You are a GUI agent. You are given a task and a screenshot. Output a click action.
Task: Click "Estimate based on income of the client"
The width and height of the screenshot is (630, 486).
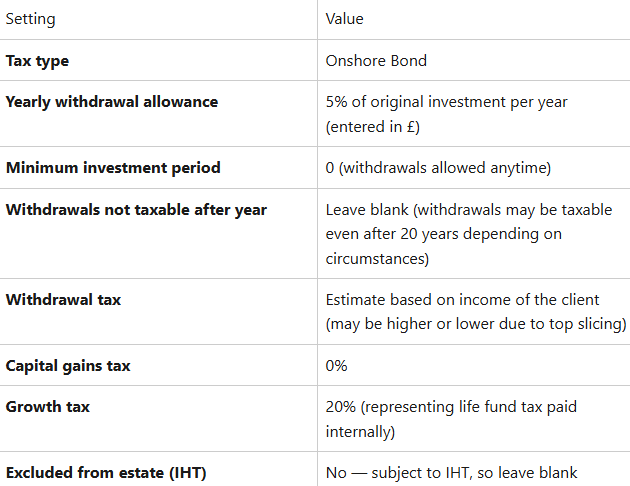pyautogui.click(x=462, y=300)
